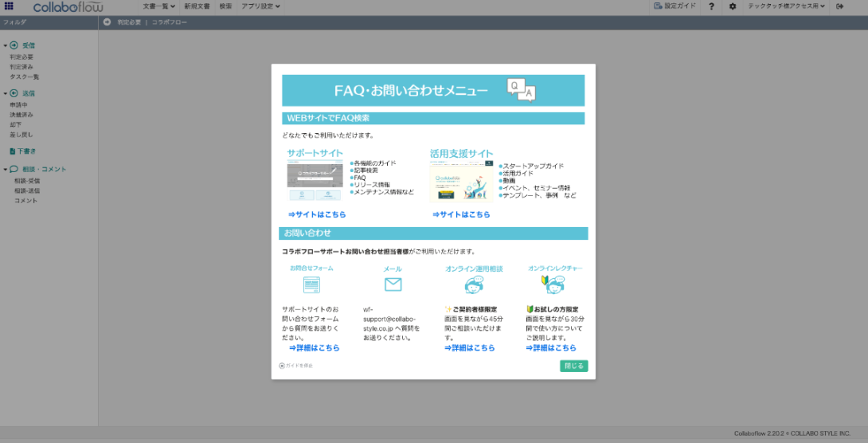
Task: Click the オンライン運用相談 label
Action: pyautogui.click(x=474, y=269)
